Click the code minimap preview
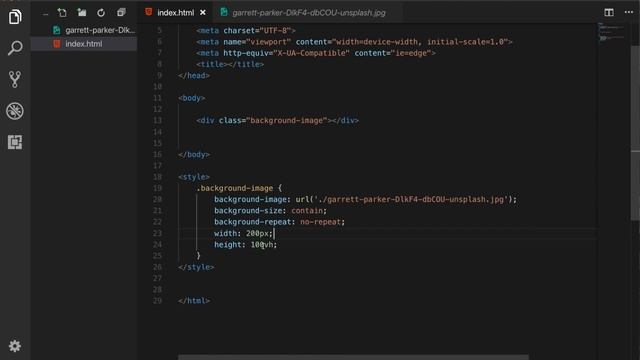 point(611,32)
